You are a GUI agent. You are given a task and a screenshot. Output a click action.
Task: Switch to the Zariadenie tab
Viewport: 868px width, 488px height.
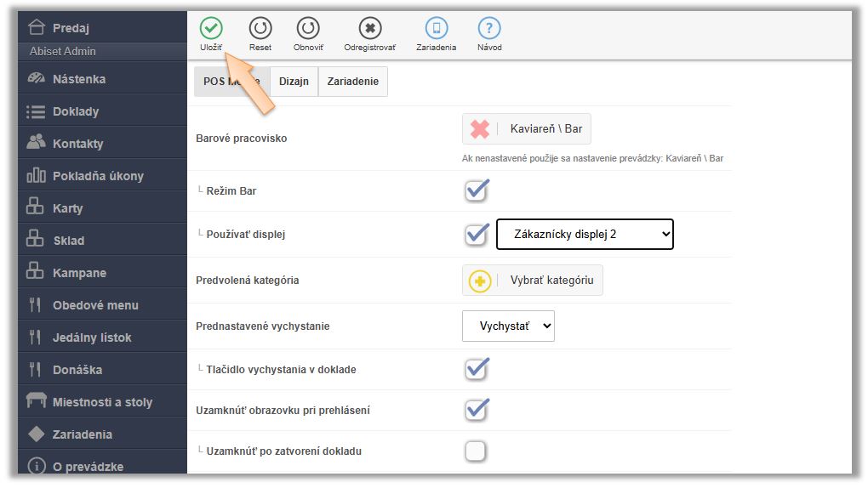[x=352, y=82]
